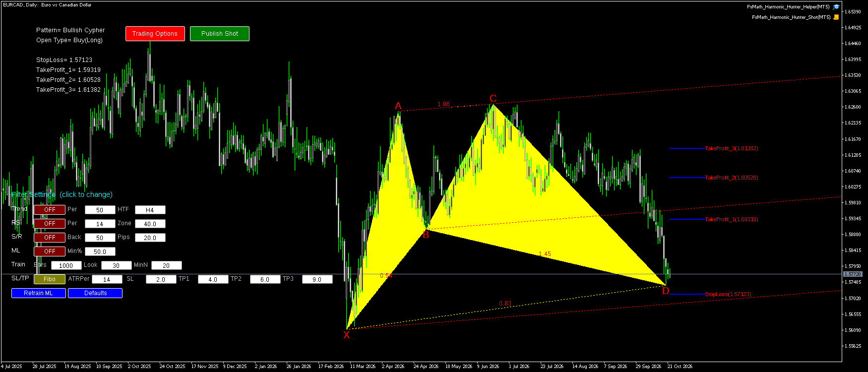Edit the MinN value 20
The width and height of the screenshot is (868, 372).
(167, 265)
